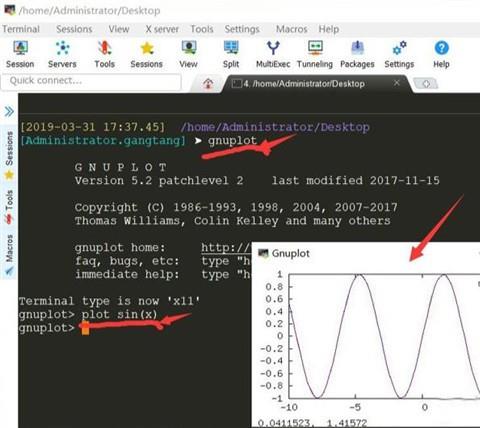Viewport: 480px width, 428px height.
Task: Open the Packages toolbar icon
Action: coord(357,54)
